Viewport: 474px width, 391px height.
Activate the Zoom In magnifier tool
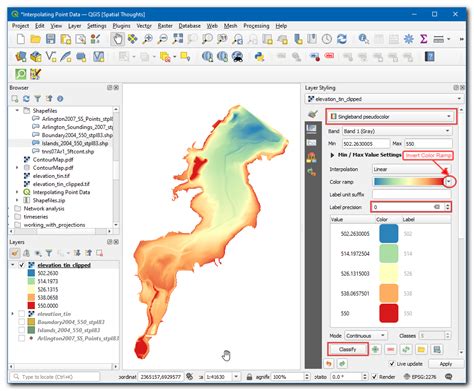tap(148, 39)
